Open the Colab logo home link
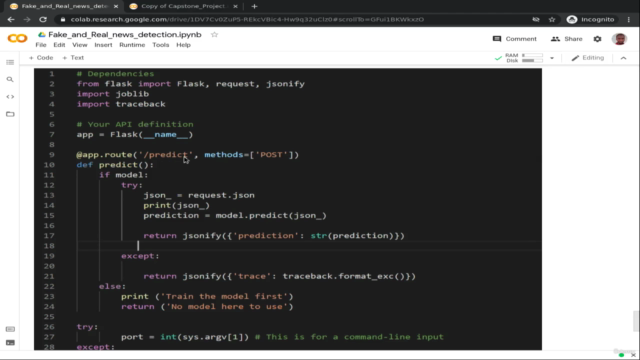The image size is (640, 360). [x=17, y=38]
